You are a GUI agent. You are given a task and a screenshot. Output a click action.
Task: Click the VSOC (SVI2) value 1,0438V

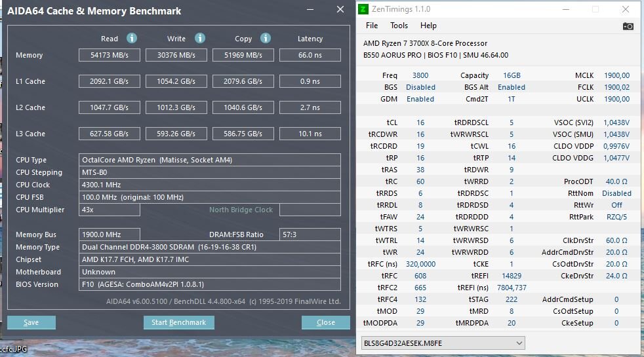pos(616,122)
